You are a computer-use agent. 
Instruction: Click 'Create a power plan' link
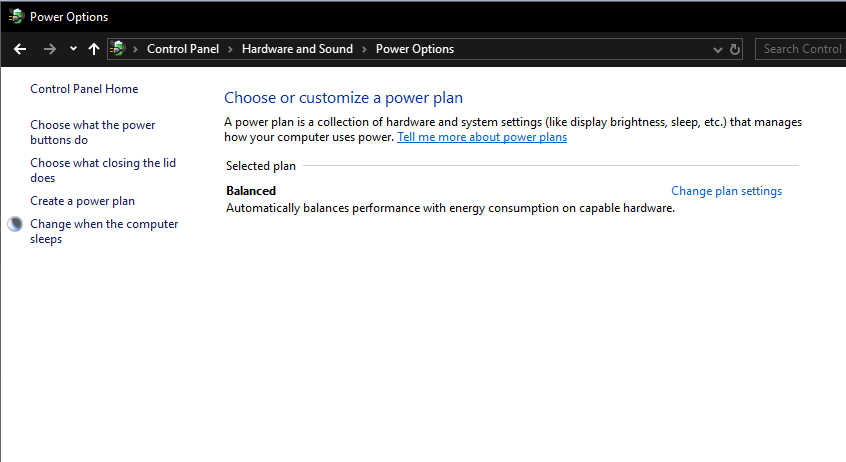(x=82, y=201)
